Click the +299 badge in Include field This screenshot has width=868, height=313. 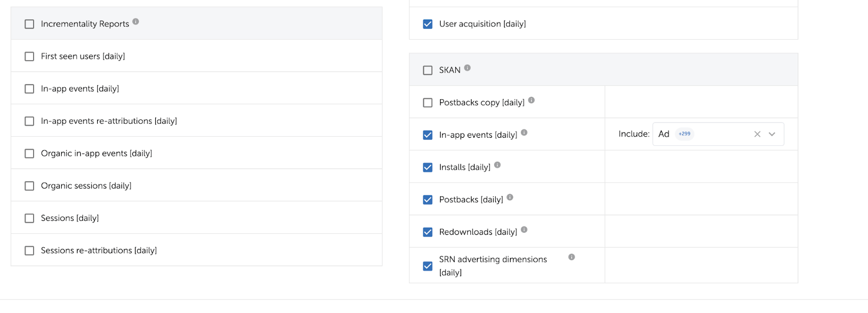(x=685, y=134)
